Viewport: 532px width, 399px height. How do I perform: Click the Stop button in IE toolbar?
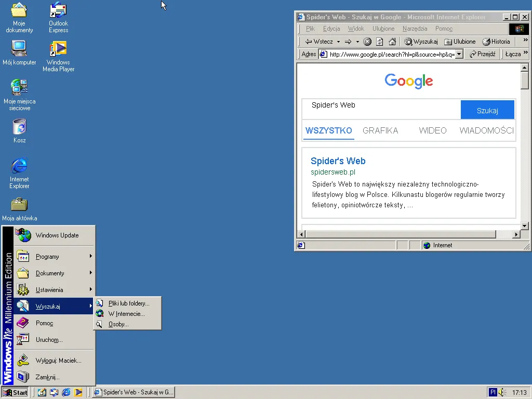[367, 42]
